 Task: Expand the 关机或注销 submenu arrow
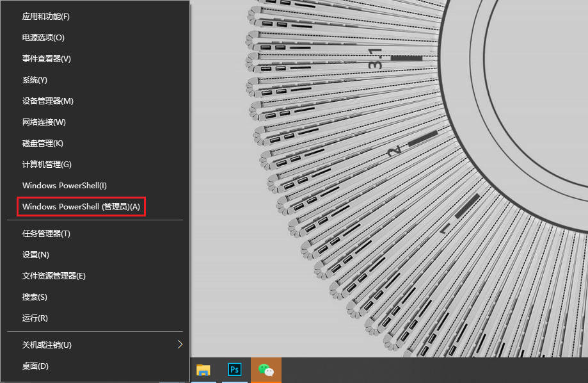(180, 345)
